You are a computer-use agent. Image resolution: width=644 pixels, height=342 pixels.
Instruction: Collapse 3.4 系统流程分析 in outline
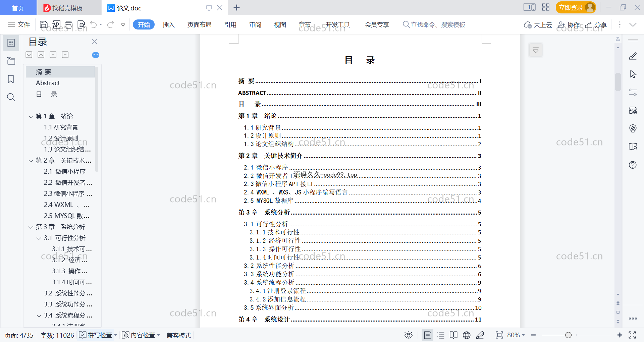39,316
